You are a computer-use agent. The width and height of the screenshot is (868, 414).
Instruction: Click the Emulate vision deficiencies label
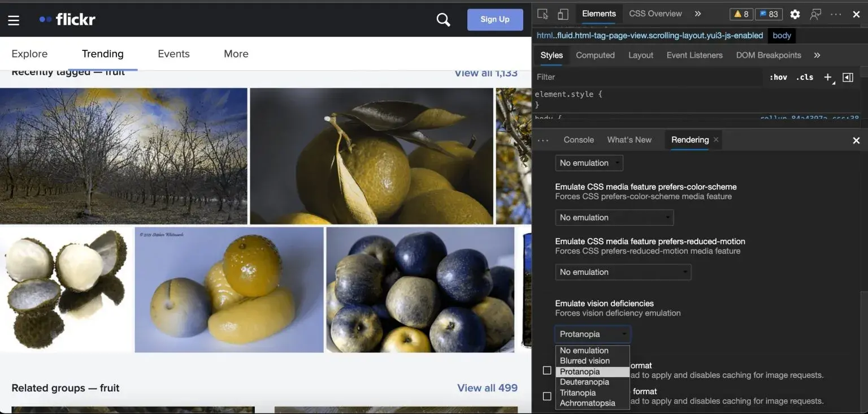coord(605,304)
